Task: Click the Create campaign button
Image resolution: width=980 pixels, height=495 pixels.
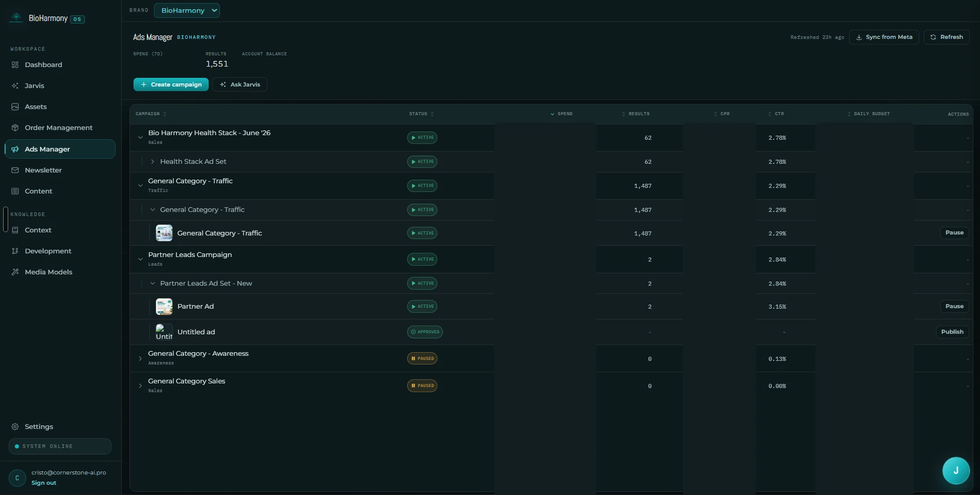Action: pyautogui.click(x=171, y=85)
